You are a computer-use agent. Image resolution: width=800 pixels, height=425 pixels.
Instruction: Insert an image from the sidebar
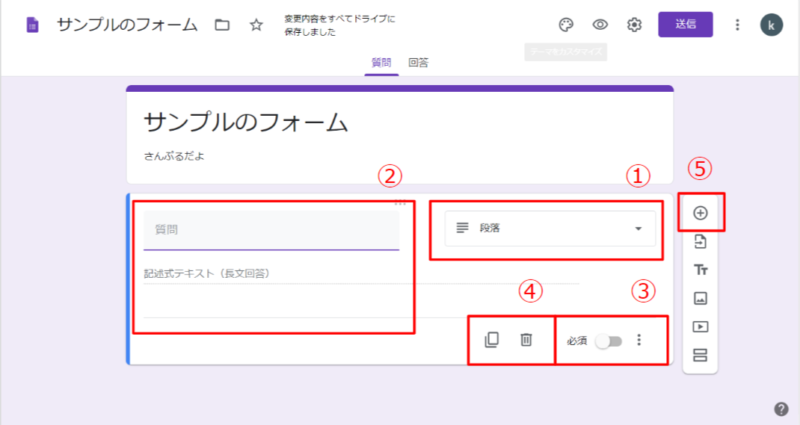pyautogui.click(x=700, y=298)
